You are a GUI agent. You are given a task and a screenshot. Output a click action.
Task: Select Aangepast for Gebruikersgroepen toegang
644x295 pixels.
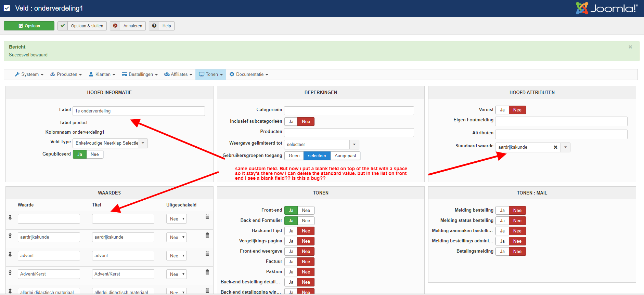coord(345,156)
